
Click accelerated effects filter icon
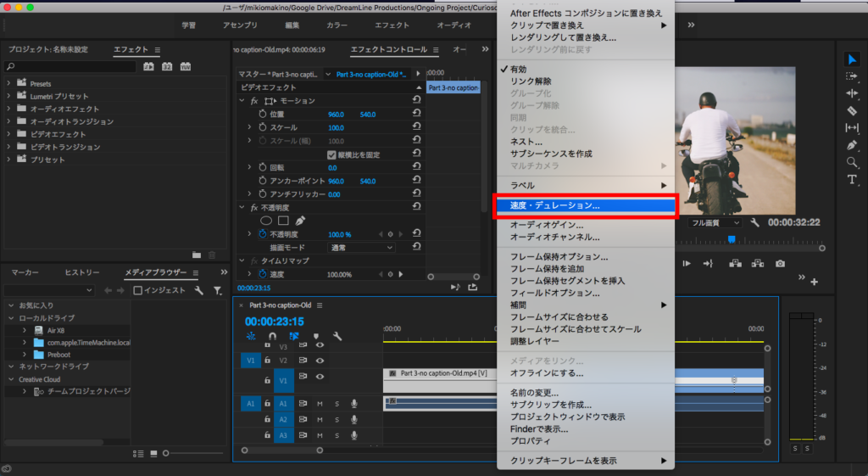148,66
